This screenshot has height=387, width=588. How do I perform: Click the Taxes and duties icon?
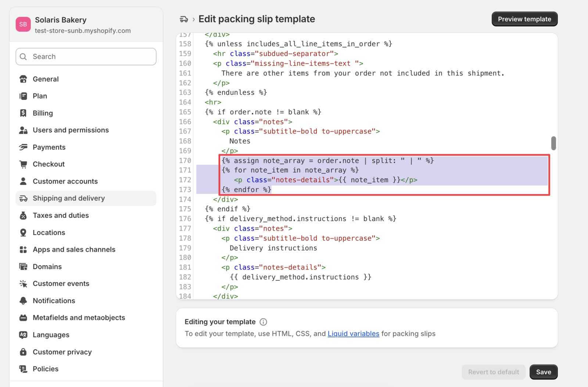tap(23, 216)
